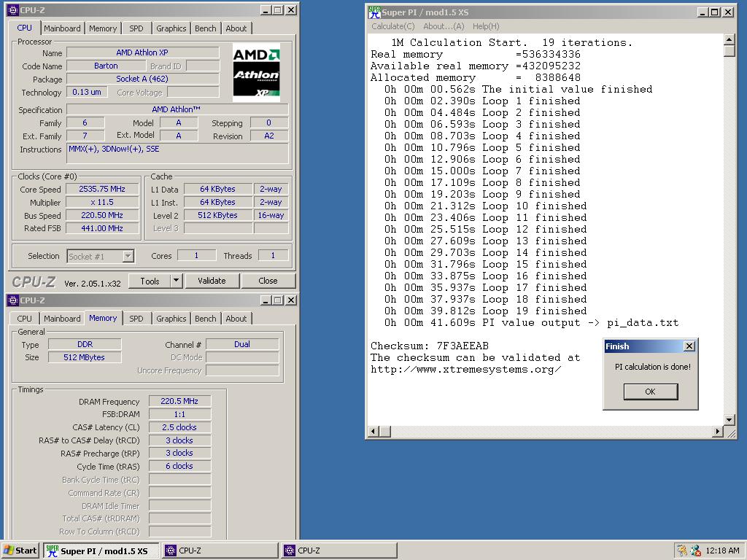This screenshot has width=747, height=560.
Task: Select the Bench tab in lower CPU-Z window
Action: pyautogui.click(x=205, y=319)
